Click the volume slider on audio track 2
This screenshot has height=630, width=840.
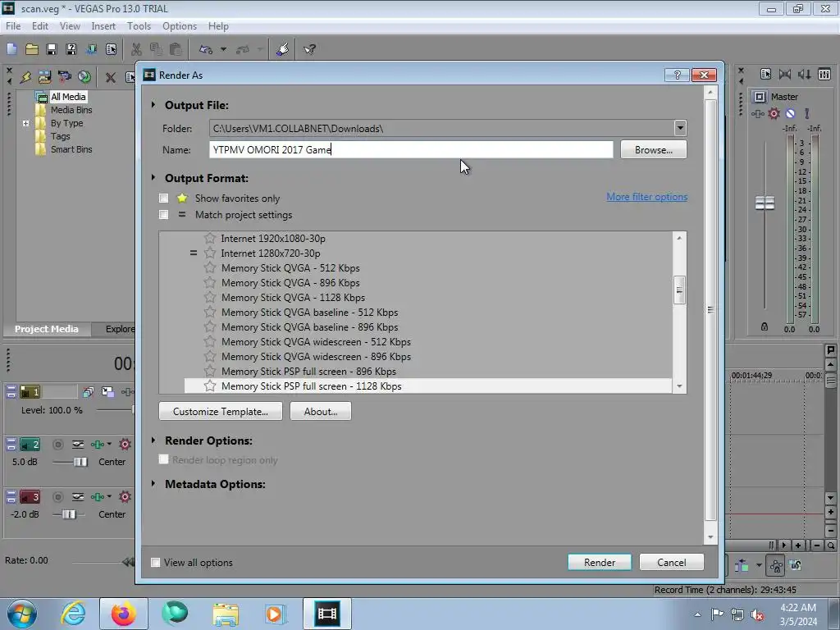(x=80, y=462)
